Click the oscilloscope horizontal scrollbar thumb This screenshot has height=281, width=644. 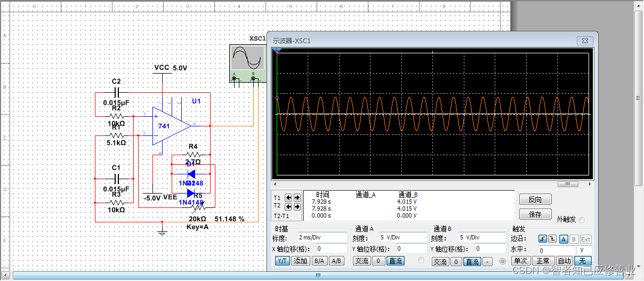[568, 184]
